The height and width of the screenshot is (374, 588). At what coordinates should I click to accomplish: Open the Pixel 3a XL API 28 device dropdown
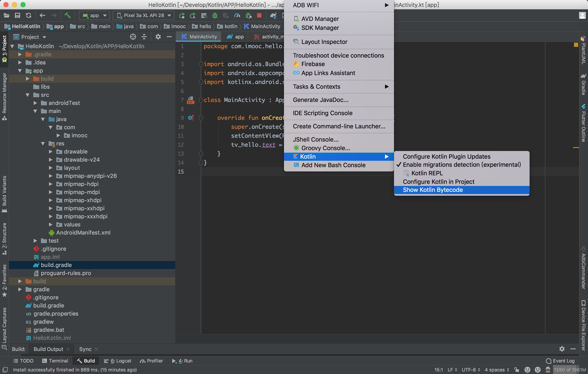click(x=143, y=15)
